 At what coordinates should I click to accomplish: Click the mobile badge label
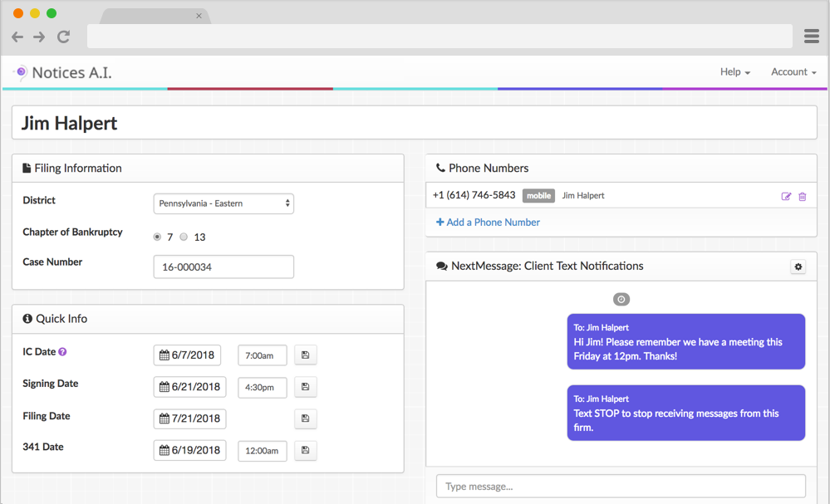(538, 196)
